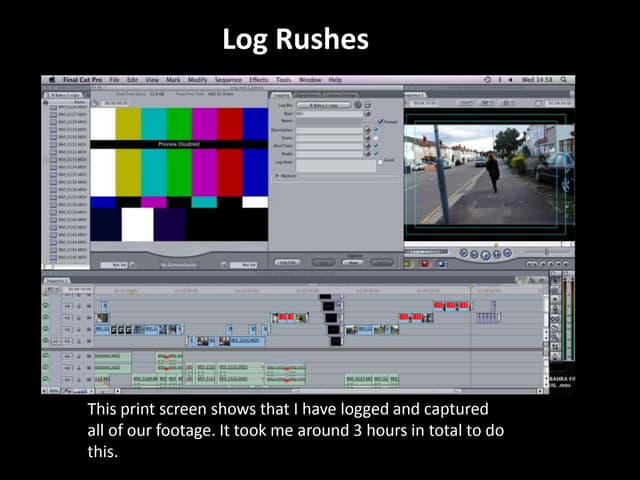640x480 pixels.
Task: Open the Canvas view pop-up menu
Action: (507, 103)
